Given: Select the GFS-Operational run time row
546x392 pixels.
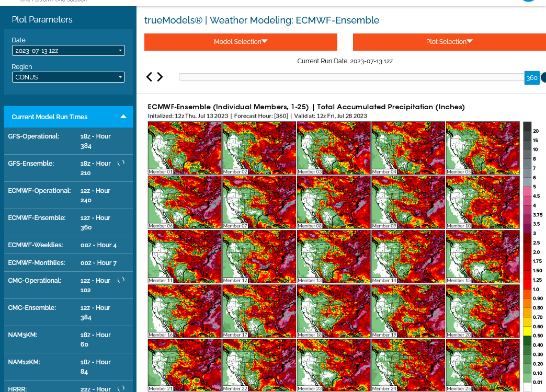Looking at the screenshot, I should click(x=68, y=141).
